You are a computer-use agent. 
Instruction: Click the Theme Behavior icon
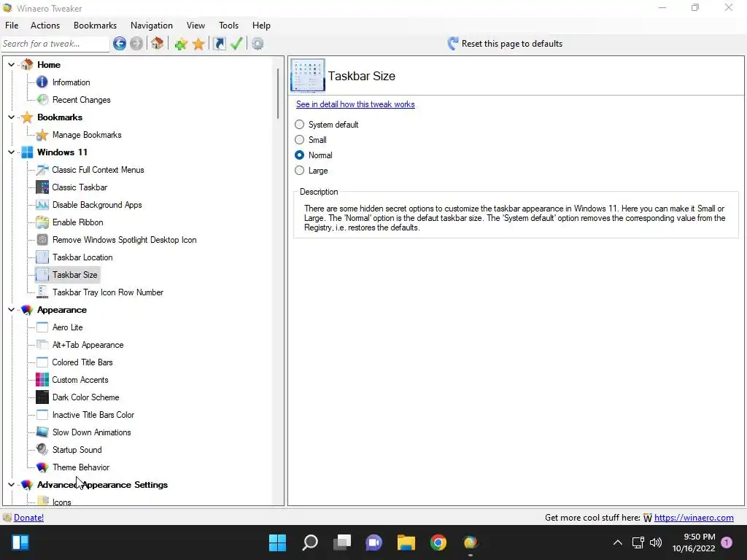[x=42, y=467]
